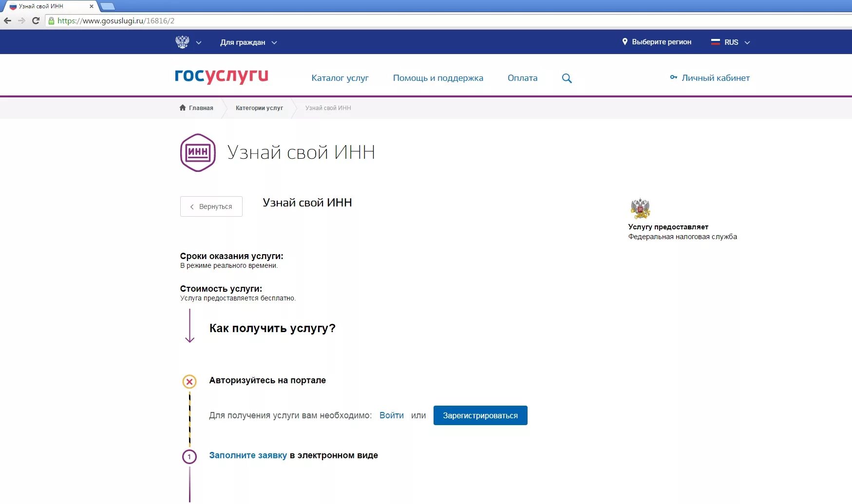Click the key icon beside Личный кабинет
Image resolution: width=852 pixels, height=504 pixels.
[x=674, y=77]
